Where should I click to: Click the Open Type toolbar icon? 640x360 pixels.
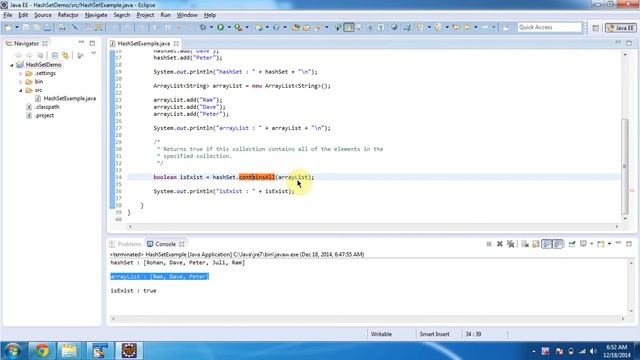[296, 27]
